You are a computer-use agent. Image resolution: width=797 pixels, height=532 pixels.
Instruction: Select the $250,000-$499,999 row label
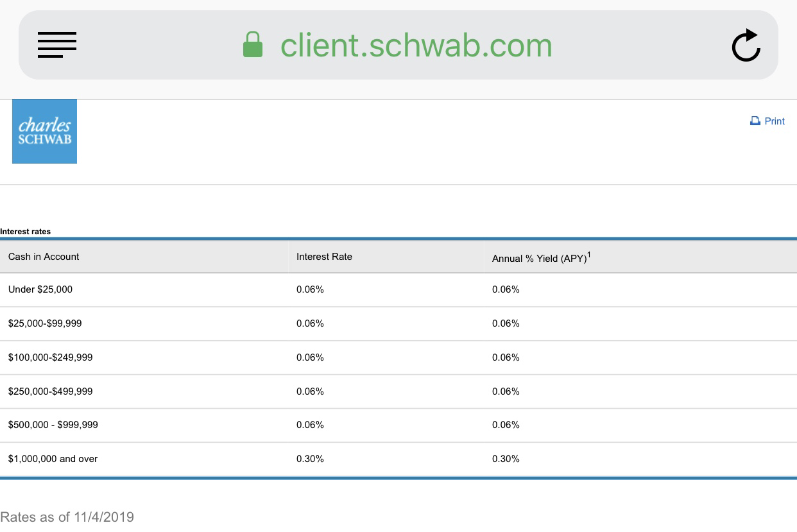point(50,391)
